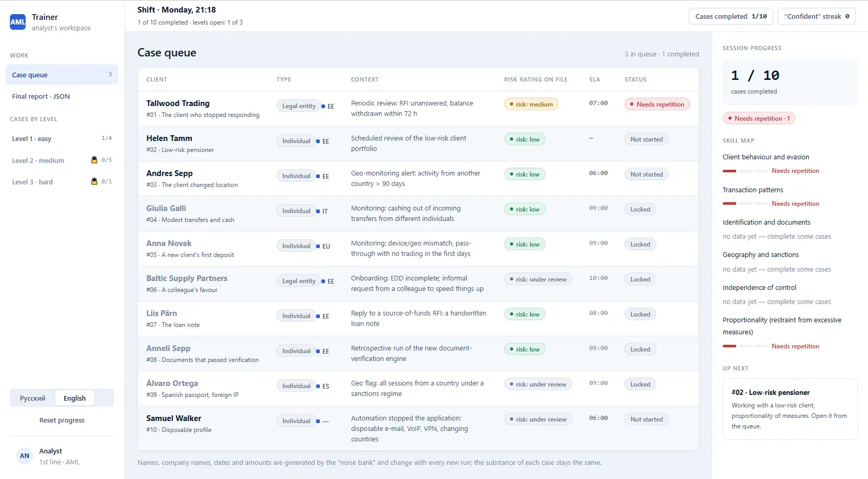Open Final report JSON

pos(62,96)
